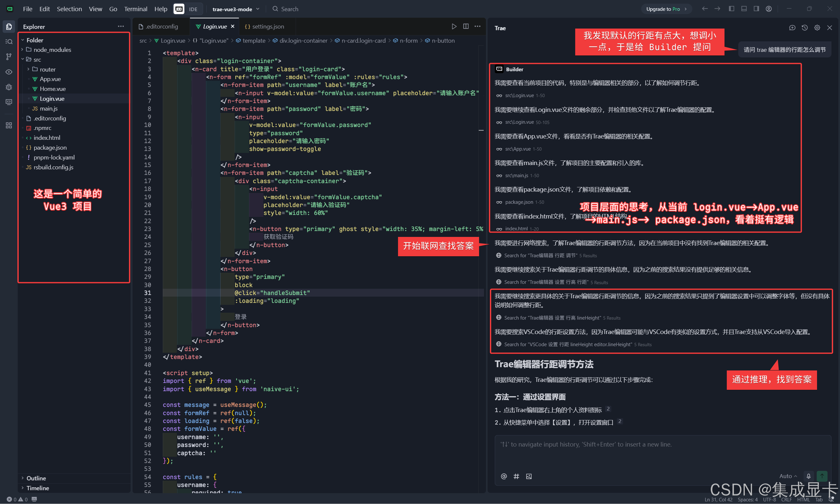840x504 pixels.
Task: Open the Terminal menu
Action: pos(136,9)
